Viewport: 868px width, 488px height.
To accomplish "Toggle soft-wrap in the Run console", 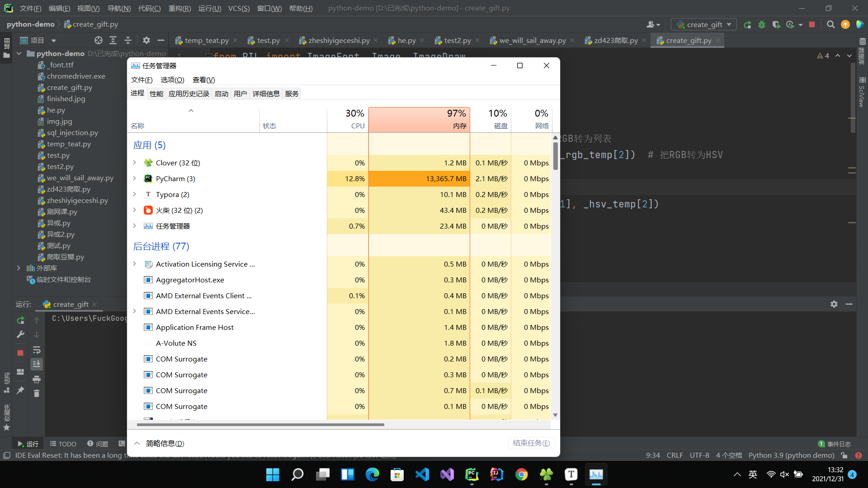I will click(x=37, y=350).
